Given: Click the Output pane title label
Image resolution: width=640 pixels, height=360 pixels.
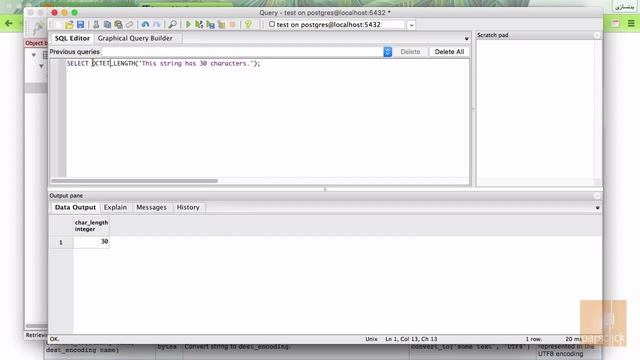Looking at the screenshot, I should (66, 196).
